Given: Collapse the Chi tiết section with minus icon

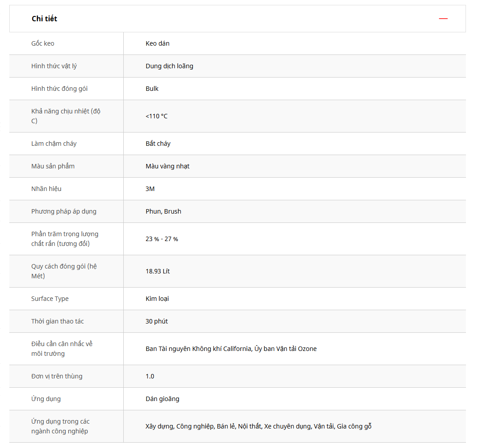Looking at the screenshot, I should tap(443, 19).
